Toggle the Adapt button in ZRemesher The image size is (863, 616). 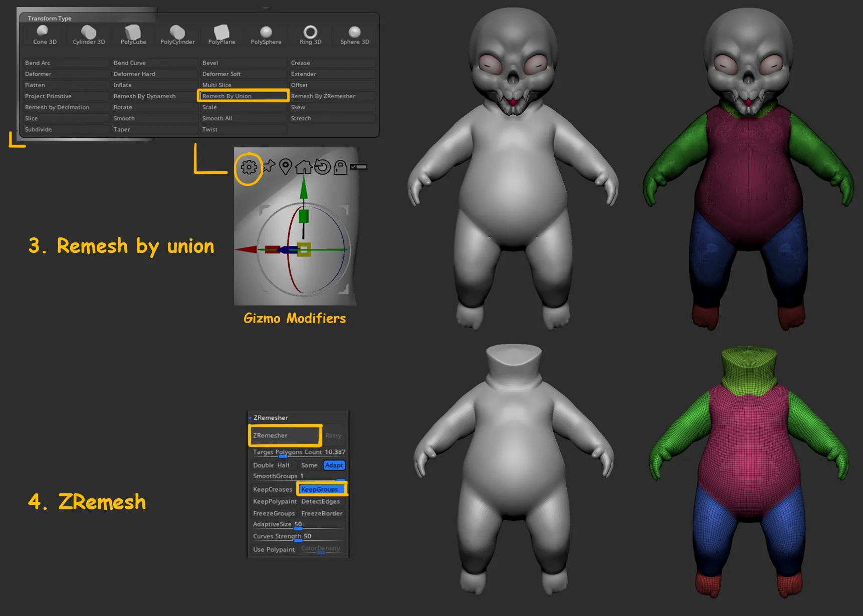(x=334, y=465)
